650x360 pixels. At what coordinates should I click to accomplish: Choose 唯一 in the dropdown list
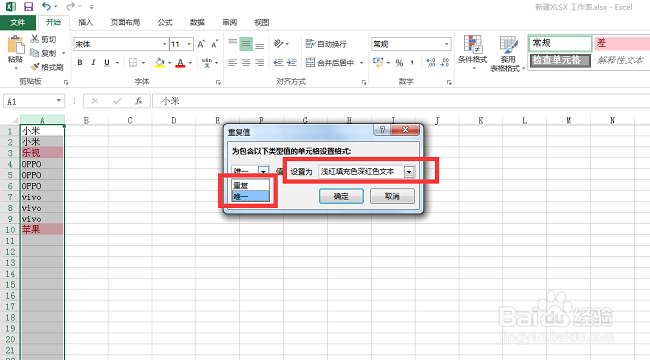click(250, 196)
